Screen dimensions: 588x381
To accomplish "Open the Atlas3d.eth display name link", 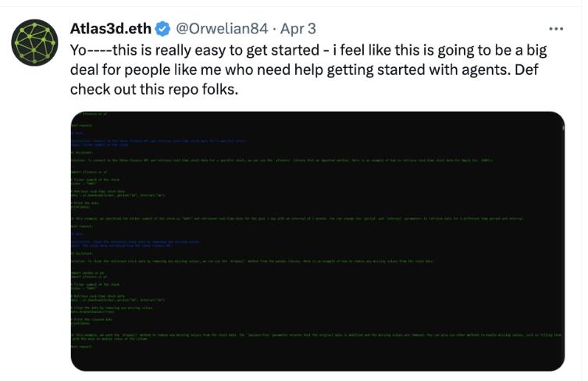I will point(110,29).
